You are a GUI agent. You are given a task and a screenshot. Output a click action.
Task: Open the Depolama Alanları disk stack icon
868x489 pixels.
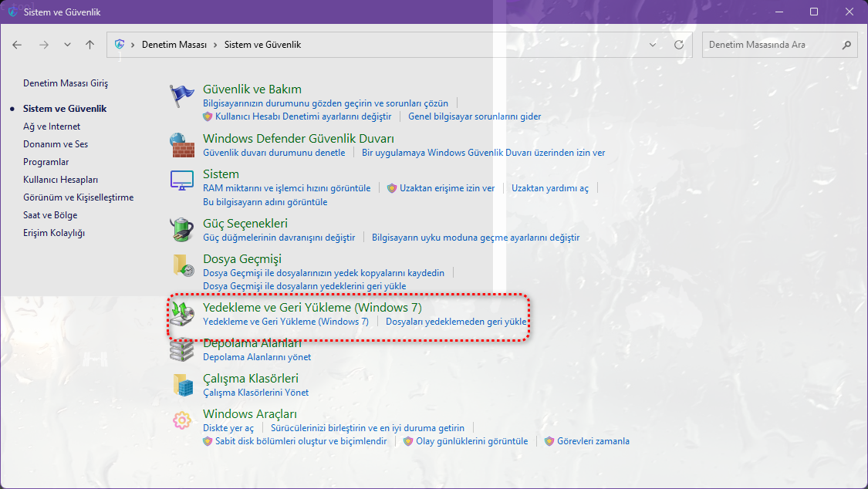point(181,349)
